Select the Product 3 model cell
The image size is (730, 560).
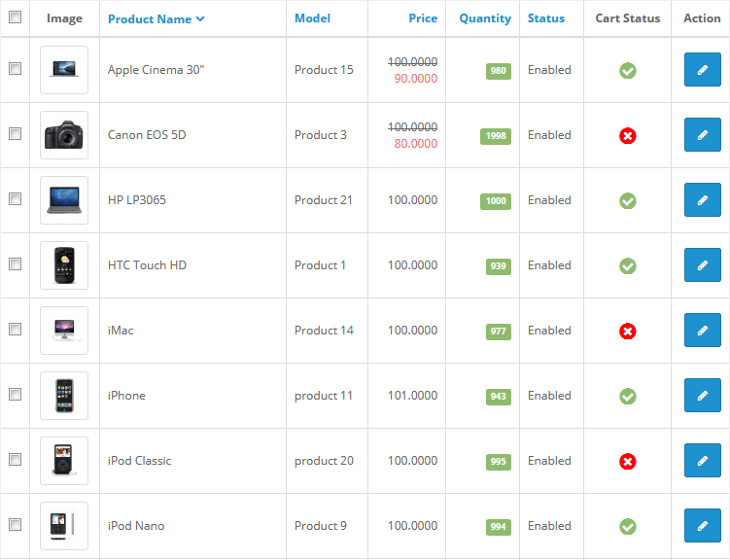pyautogui.click(x=321, y=135)
